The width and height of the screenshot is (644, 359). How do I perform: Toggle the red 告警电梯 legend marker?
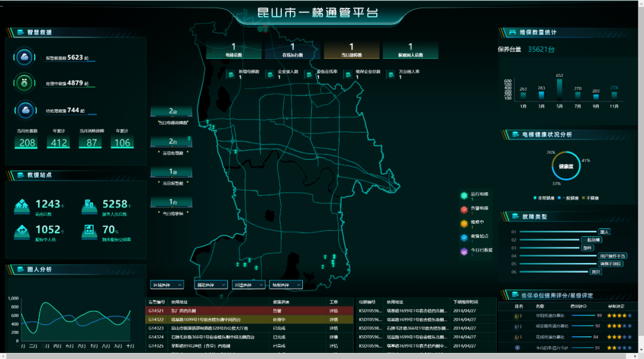click(x=463, y=209)
